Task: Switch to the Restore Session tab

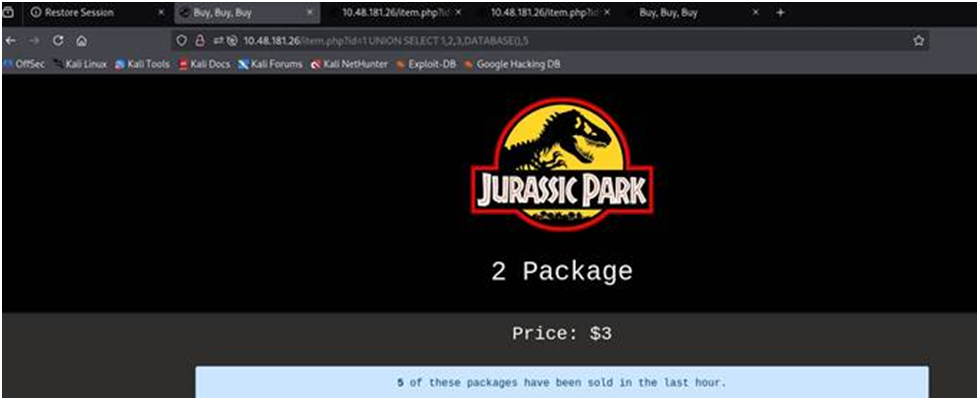Action: tap(98, 12)
